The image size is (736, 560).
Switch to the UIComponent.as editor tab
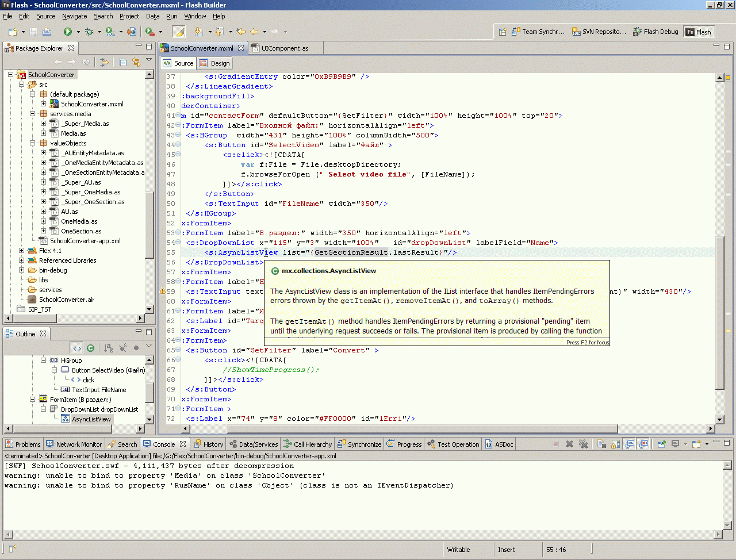[x=284, y=48]
